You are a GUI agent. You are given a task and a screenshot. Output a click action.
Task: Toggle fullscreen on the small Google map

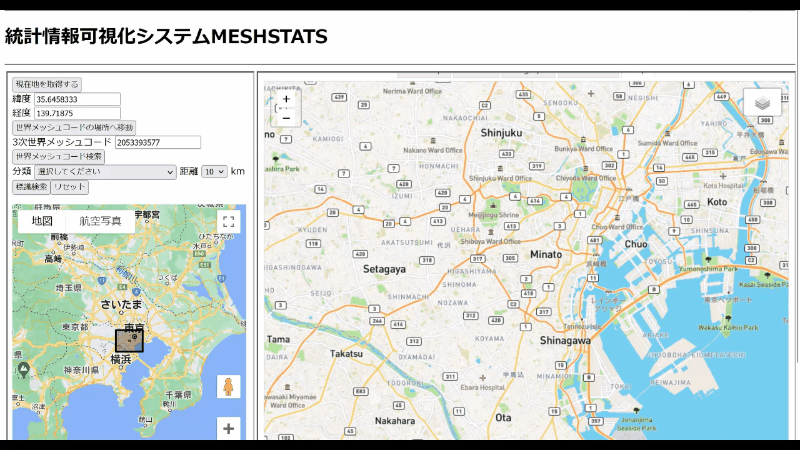pos(229,221)
